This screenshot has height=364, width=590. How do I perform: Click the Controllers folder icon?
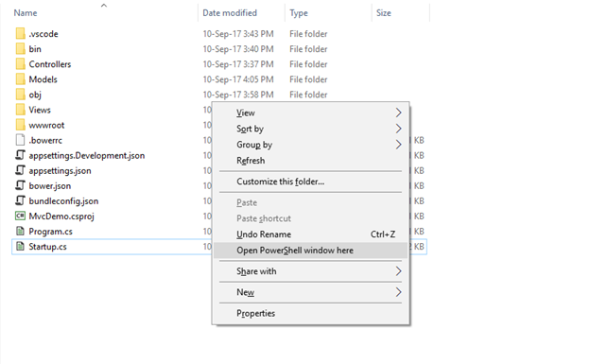(x=20, y=64)
